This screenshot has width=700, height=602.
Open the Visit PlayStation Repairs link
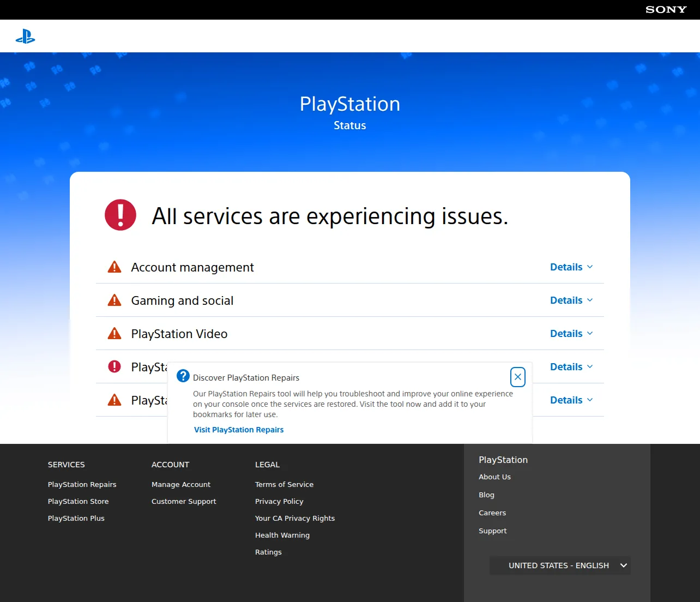pos(239,430)
